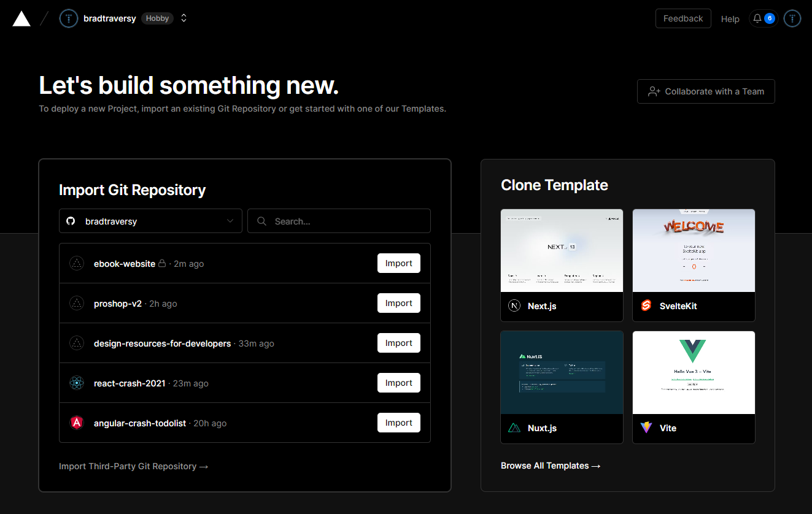Click the Vite template label
This screenshot has height=514, width=812.
pos(668,428)
